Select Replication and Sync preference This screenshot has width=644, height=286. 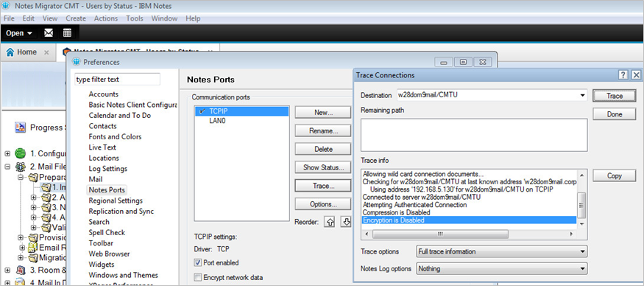(x=121, y=211)
